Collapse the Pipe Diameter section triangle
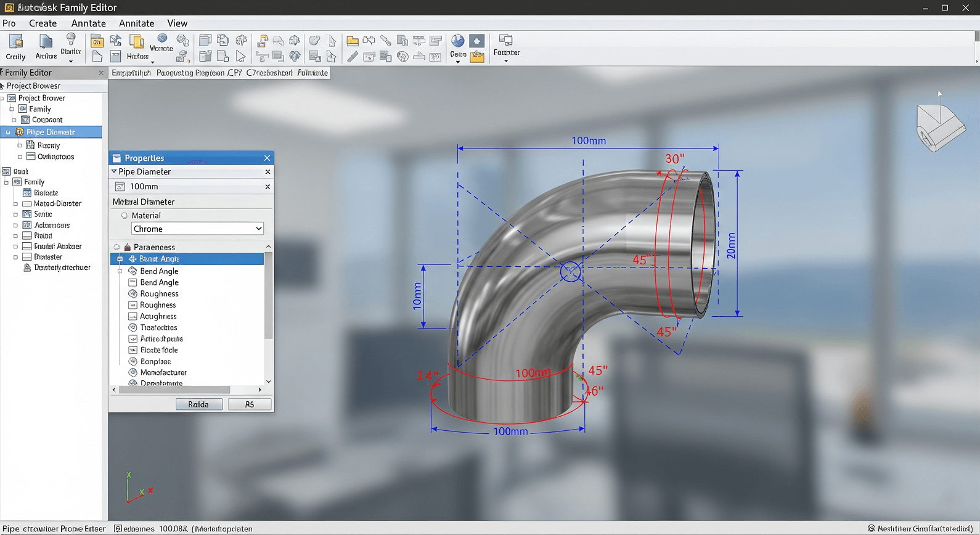Viewport: 980px width, 535px height. coord(114,171)
